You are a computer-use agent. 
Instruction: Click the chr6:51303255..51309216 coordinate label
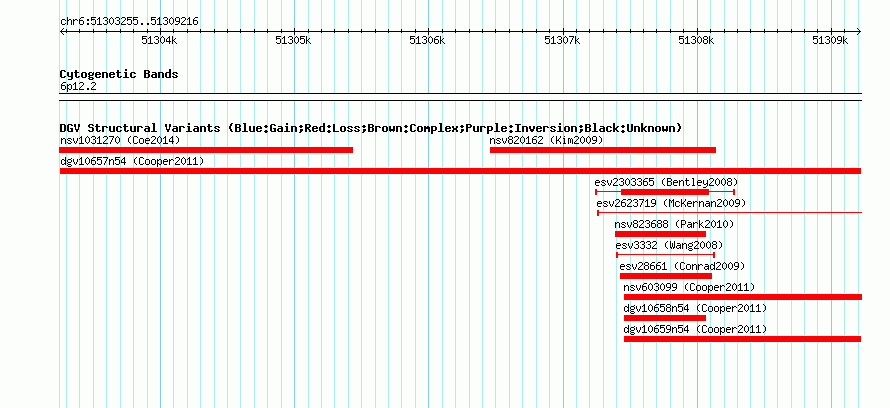129,22
